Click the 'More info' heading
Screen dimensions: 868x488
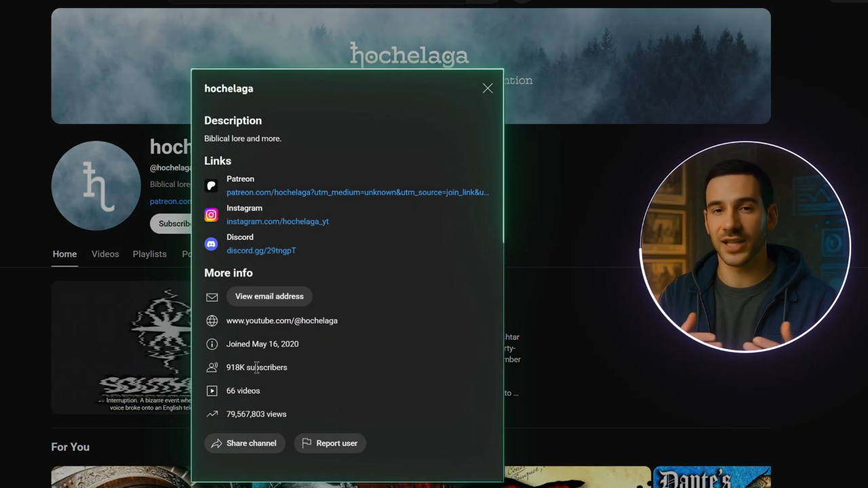pyautogui.click(x=229, y=272)
